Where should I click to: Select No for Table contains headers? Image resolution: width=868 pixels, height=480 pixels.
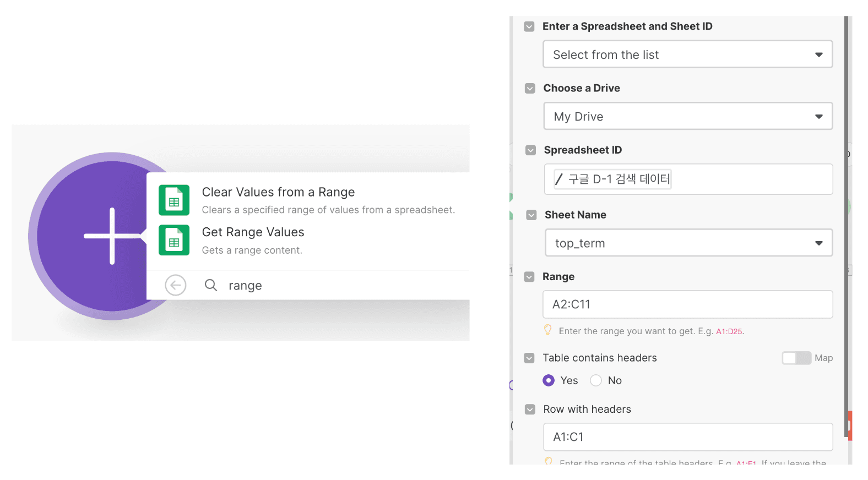coord(596,380)
